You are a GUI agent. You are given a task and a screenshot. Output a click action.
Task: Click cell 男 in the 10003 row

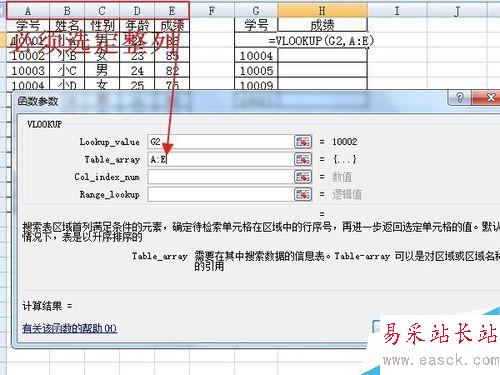click(102, 70)
